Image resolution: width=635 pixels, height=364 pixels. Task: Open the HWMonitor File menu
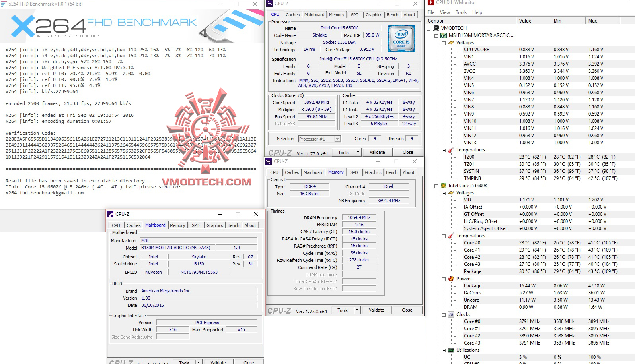click(x=431, y=12)
